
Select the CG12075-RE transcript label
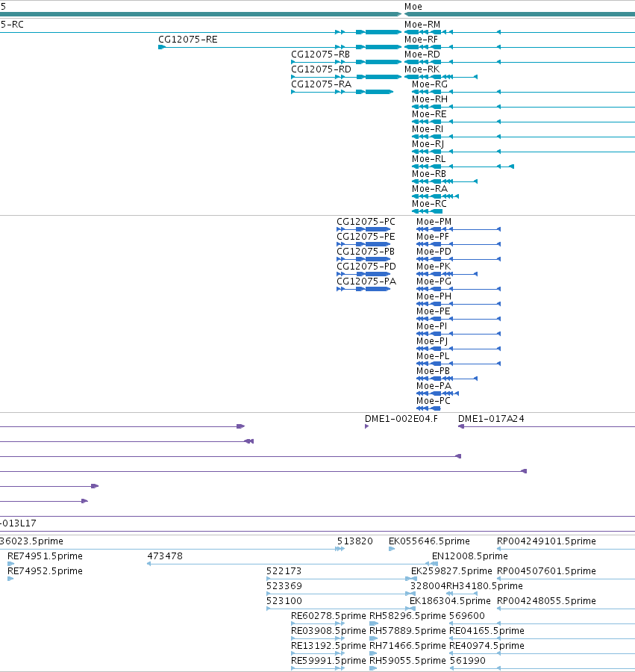(x=188, y=40)
